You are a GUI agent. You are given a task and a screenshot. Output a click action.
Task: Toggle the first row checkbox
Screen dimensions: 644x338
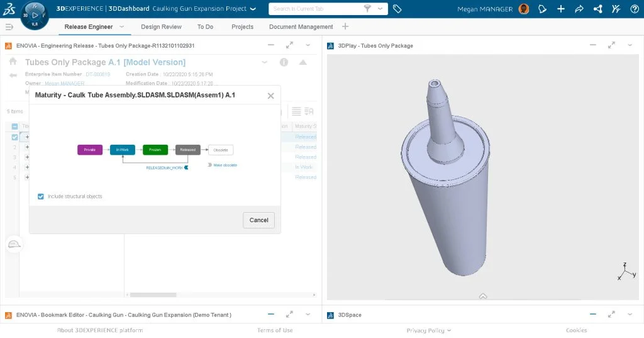pyautogui.click(x=15, y=137)
